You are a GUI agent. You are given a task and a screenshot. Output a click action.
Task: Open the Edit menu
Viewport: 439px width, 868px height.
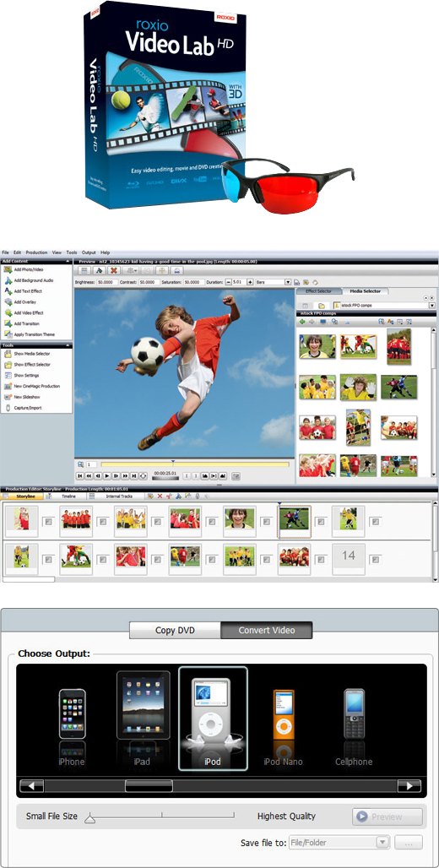coord(17,252)
